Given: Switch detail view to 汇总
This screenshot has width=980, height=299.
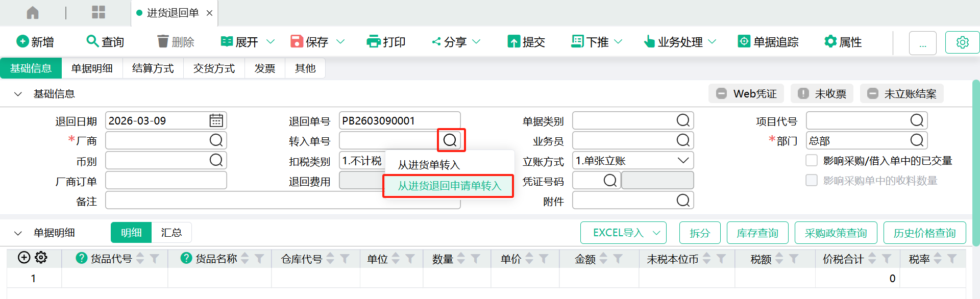Looking at the screenshot, I should click(x=171, y=233).
